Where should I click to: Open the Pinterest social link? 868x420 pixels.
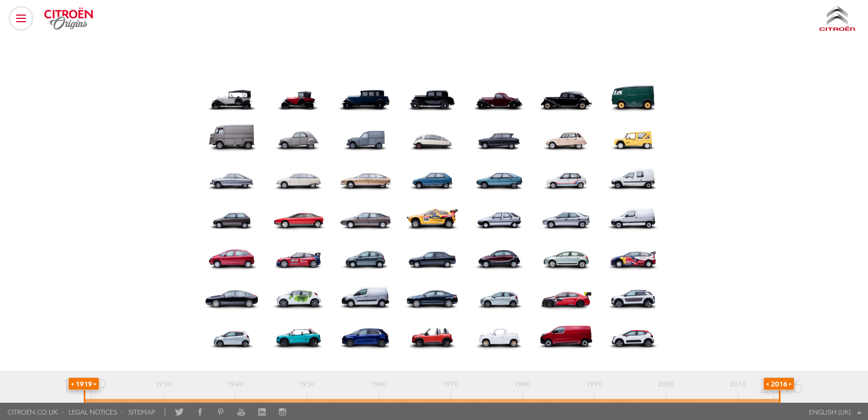coord(220,412)
